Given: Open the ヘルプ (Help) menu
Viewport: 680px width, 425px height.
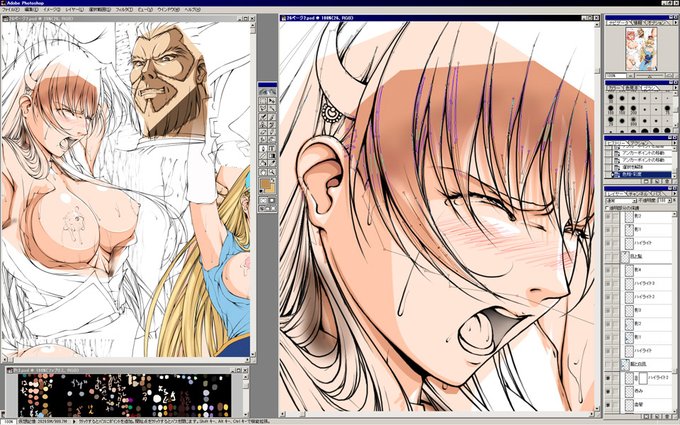Looking at the screenshot, I should click(x=192, y=9).
